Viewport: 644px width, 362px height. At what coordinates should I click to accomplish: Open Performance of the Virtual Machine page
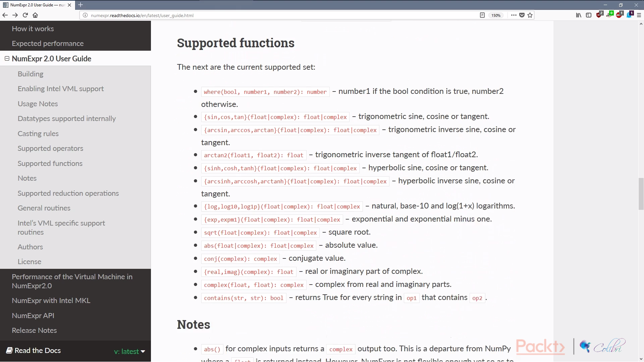pyautogui.click(x=72, y=281)
